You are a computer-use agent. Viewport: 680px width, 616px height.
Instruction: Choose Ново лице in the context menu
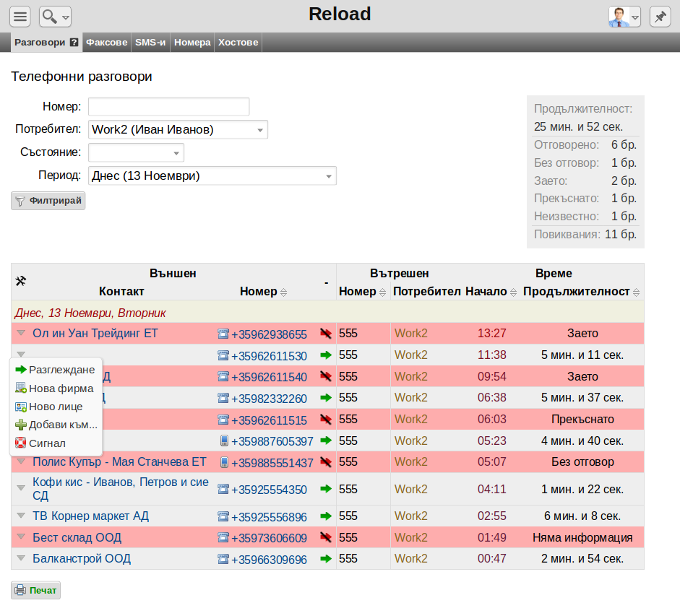(x=56, y=407)
